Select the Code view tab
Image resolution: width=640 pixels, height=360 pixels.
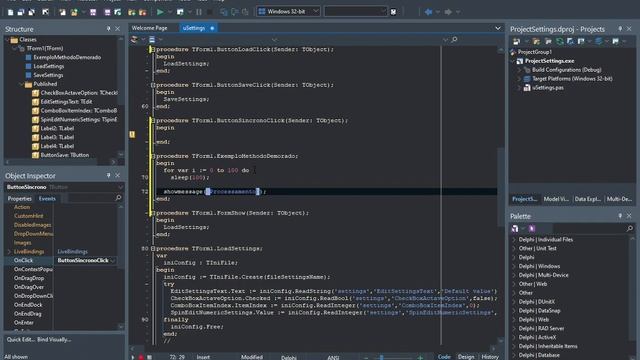444,357
